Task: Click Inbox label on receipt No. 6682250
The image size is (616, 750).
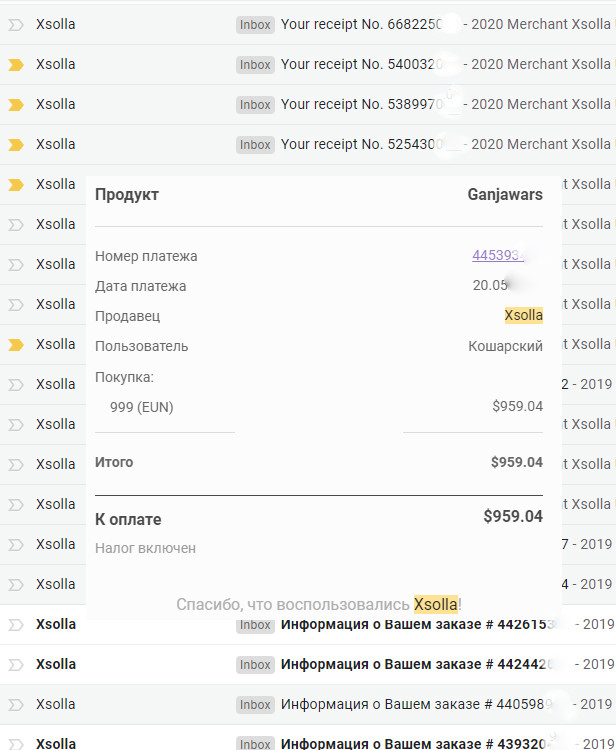Action: [255, 24]
